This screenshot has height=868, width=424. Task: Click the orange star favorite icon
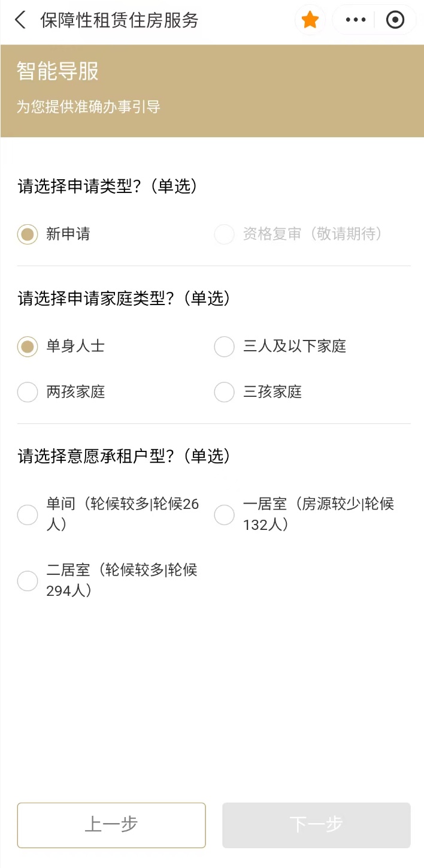(310, 20)
